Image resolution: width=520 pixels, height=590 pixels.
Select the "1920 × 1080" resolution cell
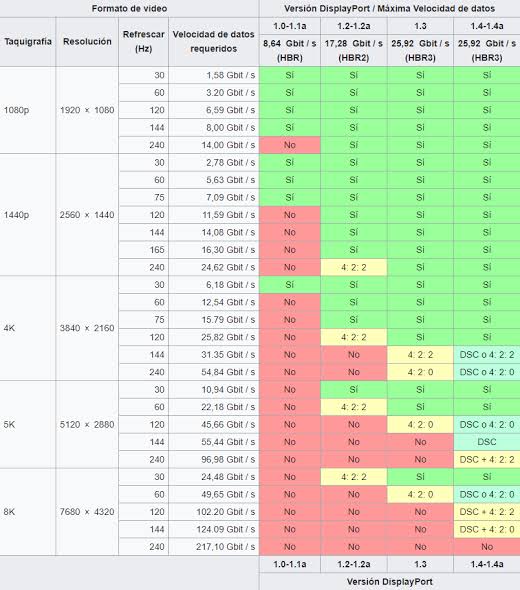pyautogui.click(x=87, y=110)
